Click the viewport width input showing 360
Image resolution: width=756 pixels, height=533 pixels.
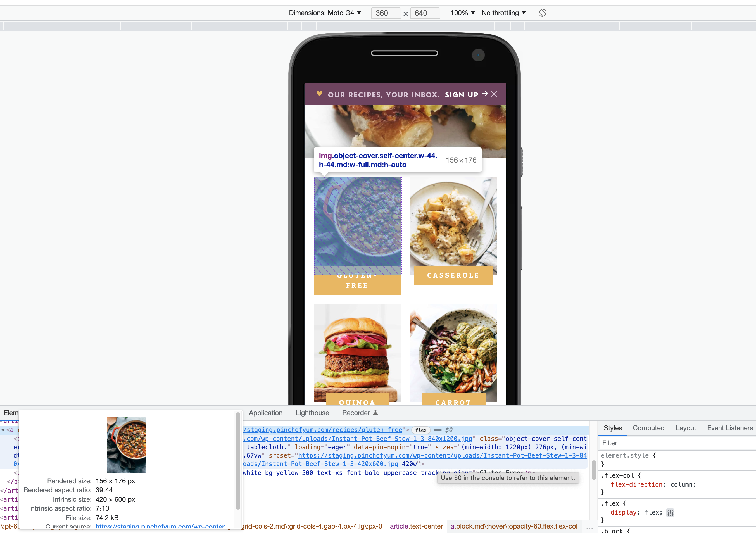coord(386,13)
